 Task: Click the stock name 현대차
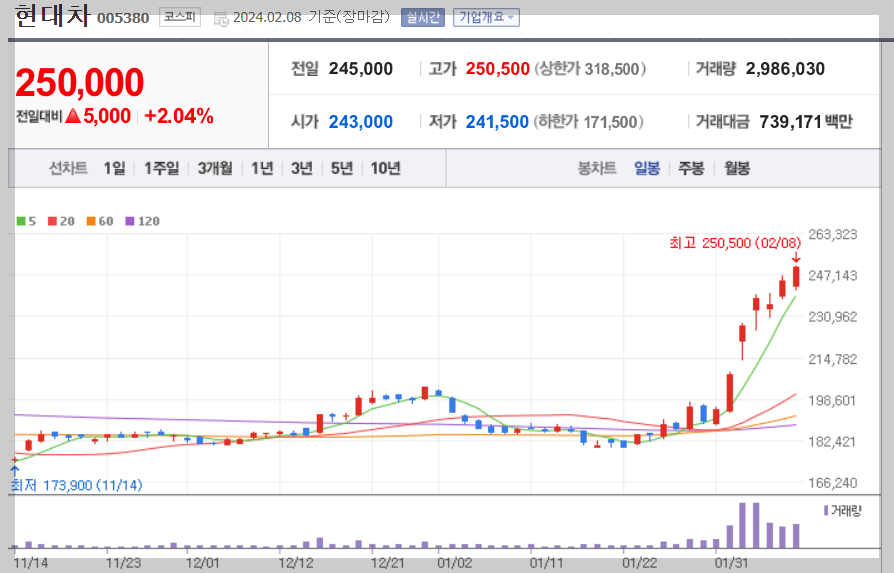[52, 15]
